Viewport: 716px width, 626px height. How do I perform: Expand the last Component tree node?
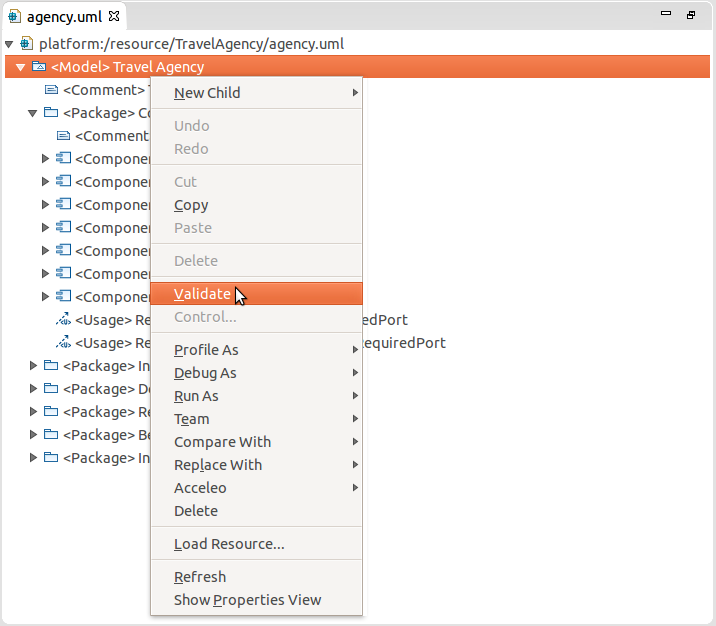45,296
